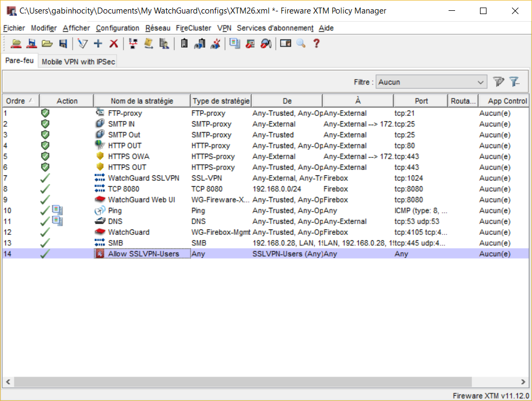This screenshot has width=532, height=401.
Task: Open the Afficher menu
Action: (76, 28)
